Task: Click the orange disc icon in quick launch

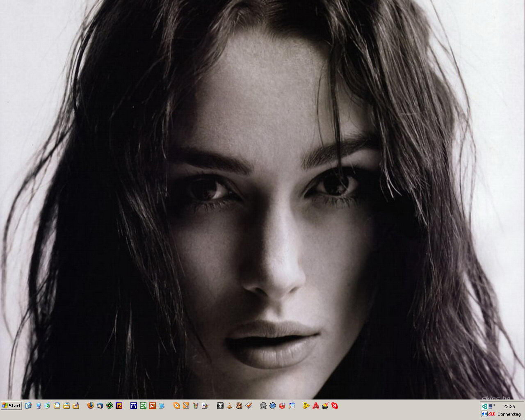Action: pos(177,406)
